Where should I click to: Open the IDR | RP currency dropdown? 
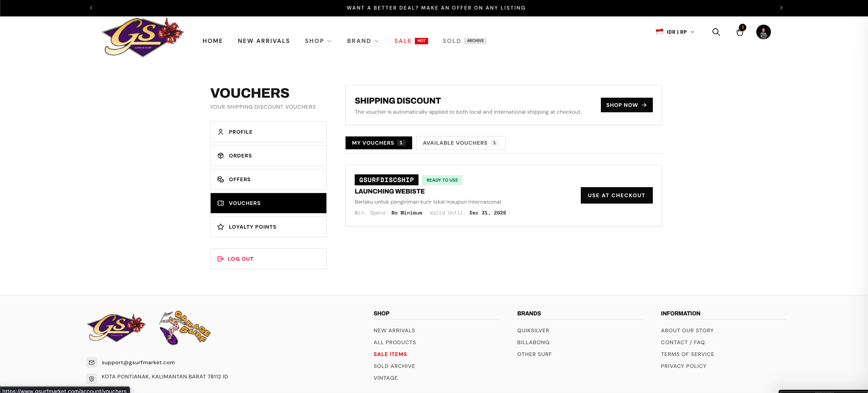tap(675, 32)
